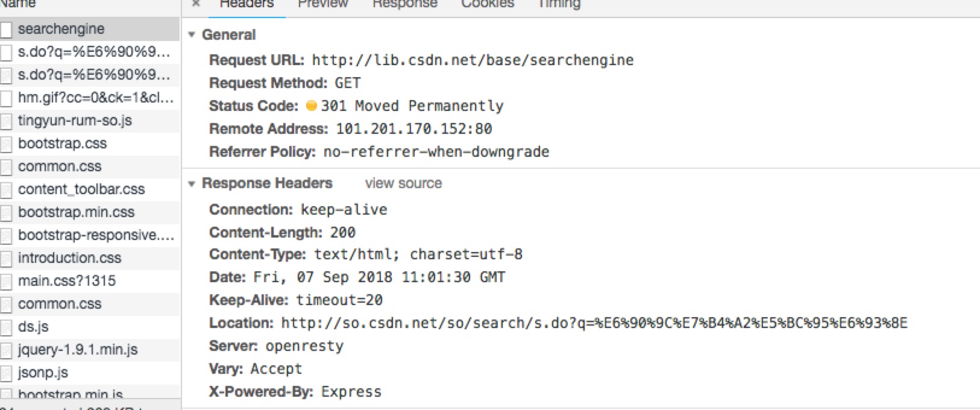
Task: Select the bootstrap.min.css request row
Action: pos(90,212)
